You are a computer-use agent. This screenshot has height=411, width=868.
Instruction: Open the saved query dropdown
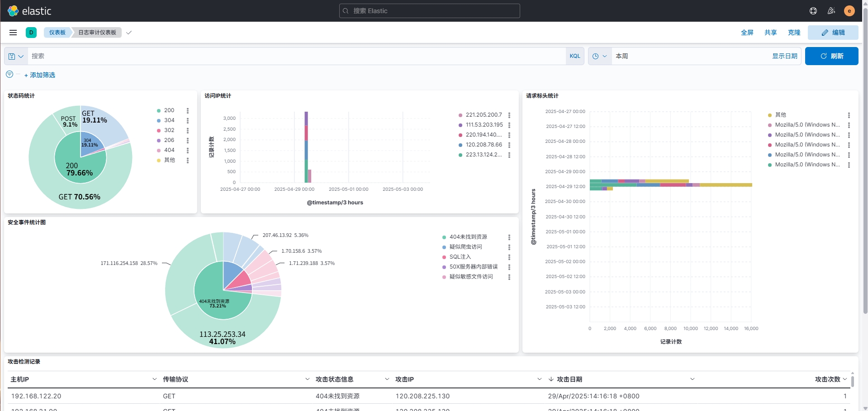click(x=16, y=56)
